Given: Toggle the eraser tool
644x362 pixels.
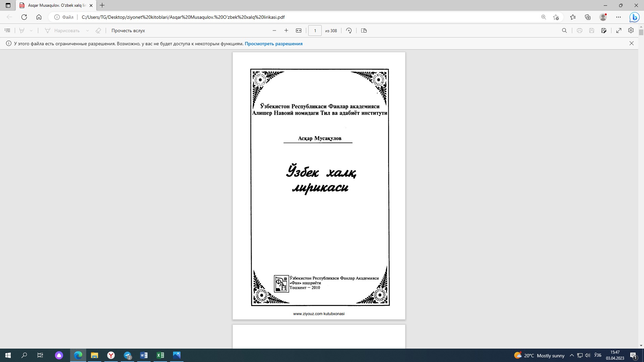Looking at the screenshot, I should point(98,31).
